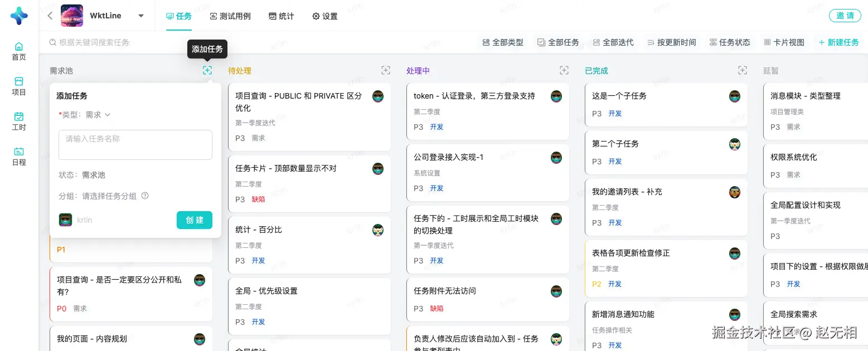Expand the WktLine project dropdown arrow

click(x=141, y=16)
